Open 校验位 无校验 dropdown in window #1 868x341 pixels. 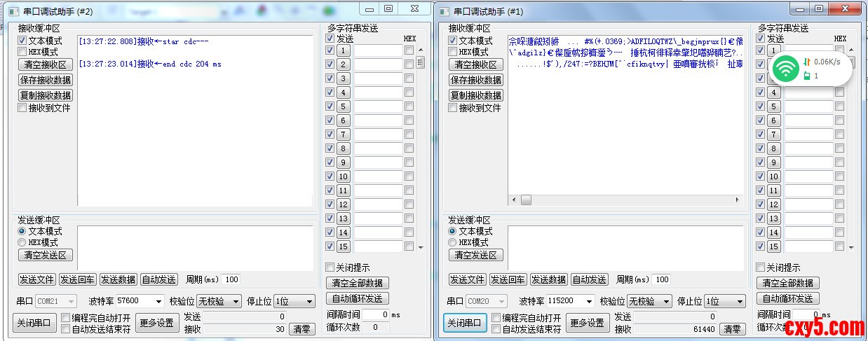[x=649, y=301]
